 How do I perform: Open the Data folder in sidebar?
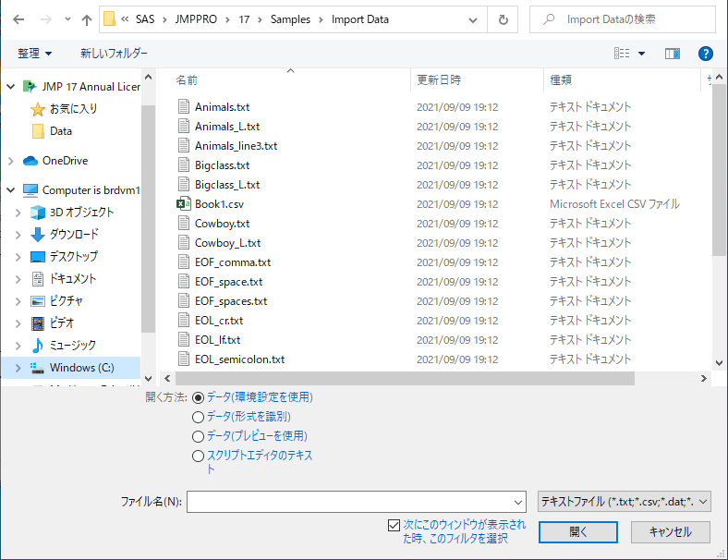pyautogui.click(x=60, y=131)
